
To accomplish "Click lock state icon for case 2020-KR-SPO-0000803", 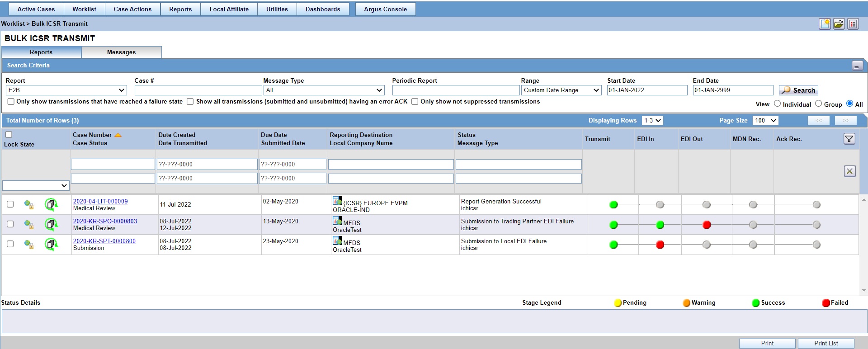I will 29,225.
